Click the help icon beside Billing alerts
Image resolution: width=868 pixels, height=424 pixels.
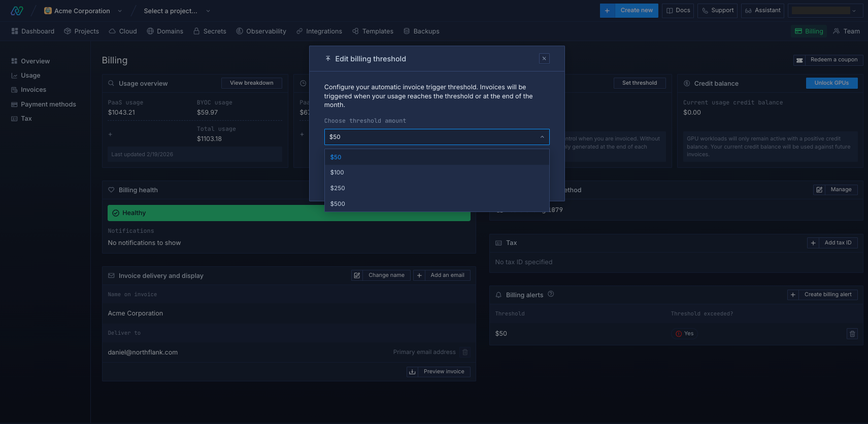tap(551, 294)
